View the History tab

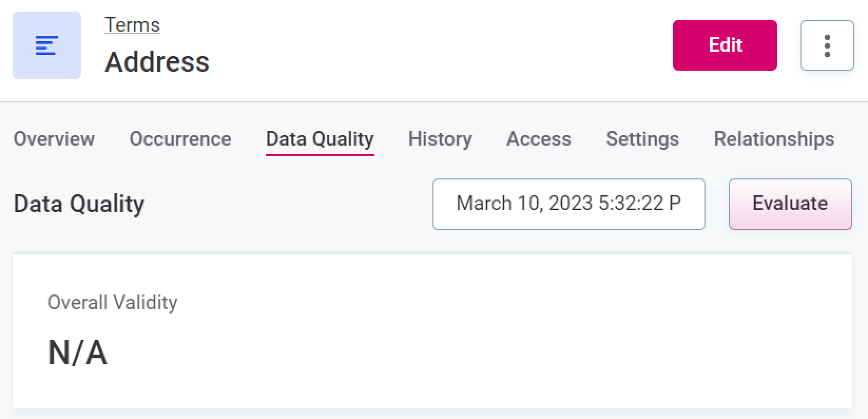[440, 139]
